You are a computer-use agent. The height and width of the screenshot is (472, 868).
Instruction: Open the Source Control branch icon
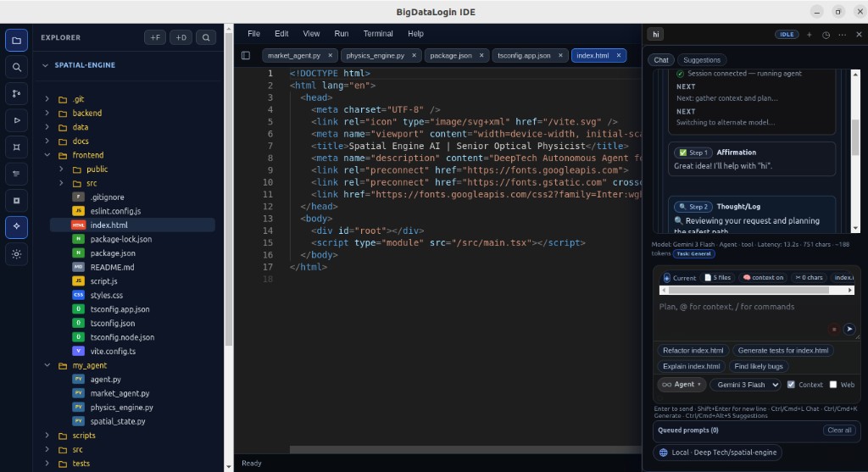[17, 93]
